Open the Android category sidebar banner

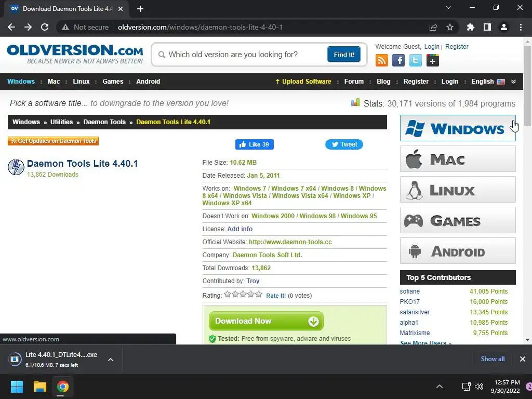tap(458, 251)
